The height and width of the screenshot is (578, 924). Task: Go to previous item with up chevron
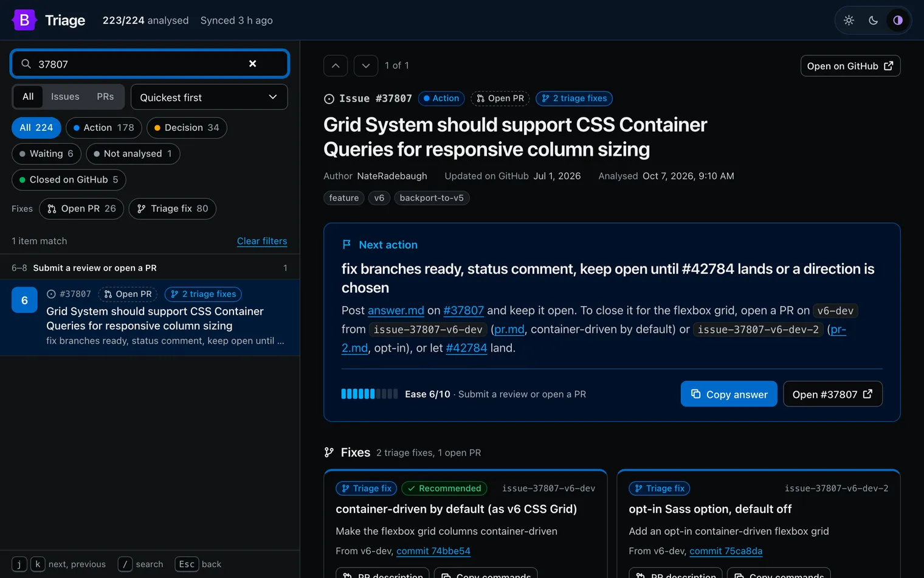pyautogui.click(x=336, y=66)
